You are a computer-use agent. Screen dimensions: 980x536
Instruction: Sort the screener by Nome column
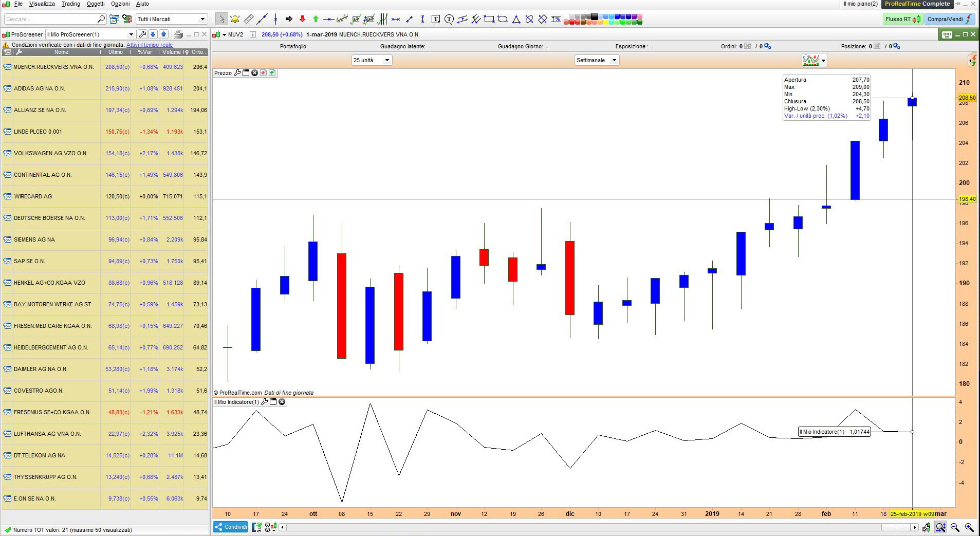point(61,52)
